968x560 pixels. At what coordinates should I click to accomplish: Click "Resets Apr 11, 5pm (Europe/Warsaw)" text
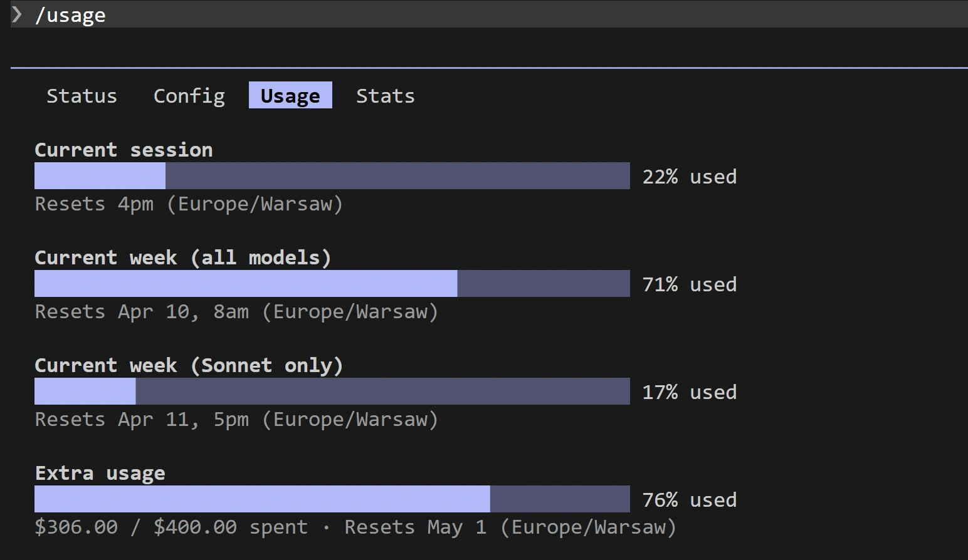pyautogui.click(x=236, y=420)
